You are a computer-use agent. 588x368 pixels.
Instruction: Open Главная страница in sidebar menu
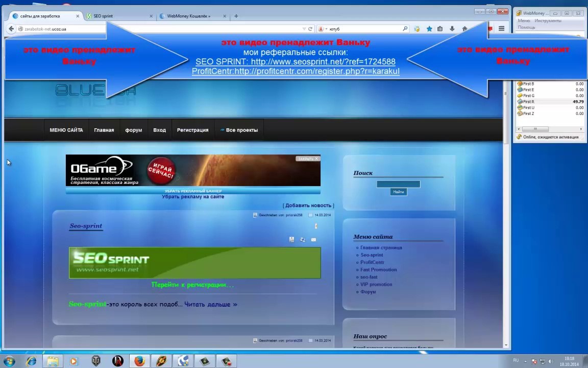(381, 247)
